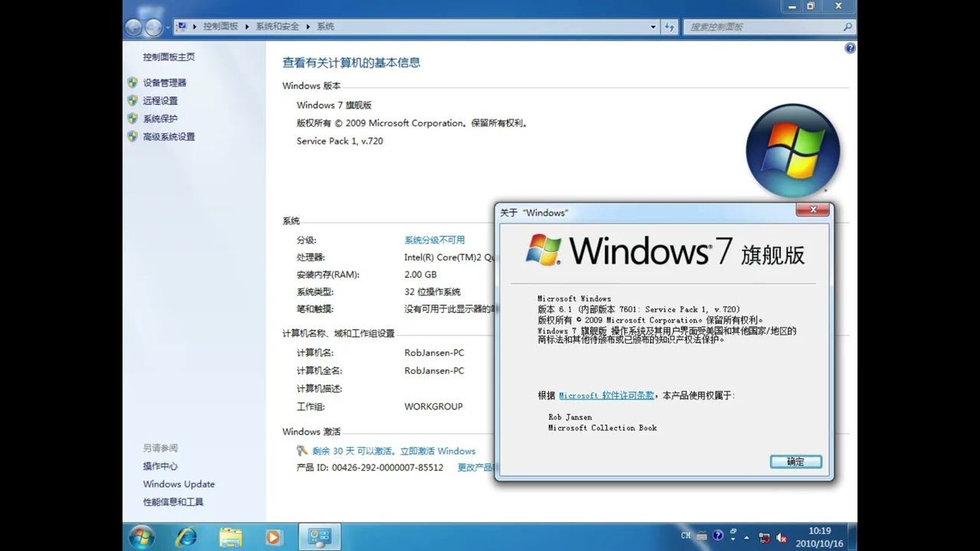Open the clock showing 10:19
Viewport: 980px width, 551px height.
tap(819, 536)
